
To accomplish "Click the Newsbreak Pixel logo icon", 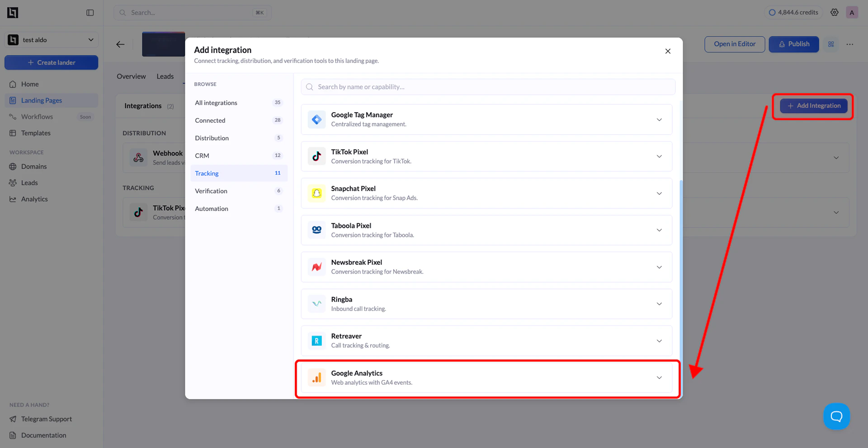I will (x=317, y=267).
